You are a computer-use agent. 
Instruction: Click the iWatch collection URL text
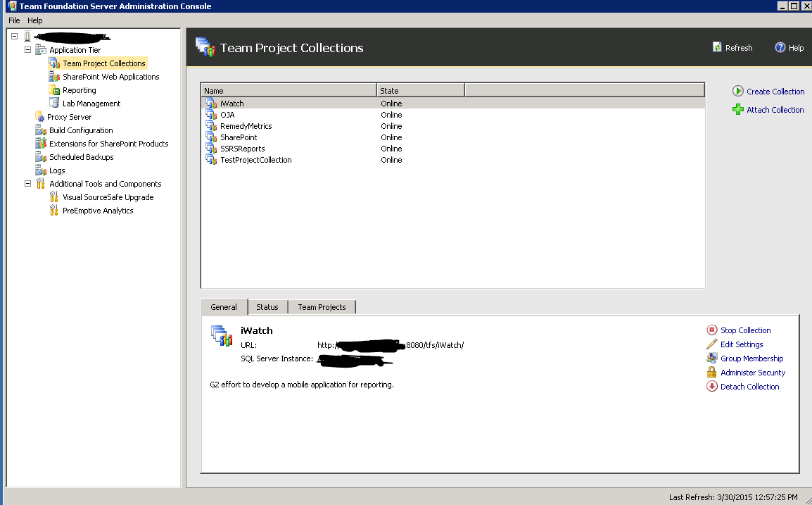(x=391, y=345)
